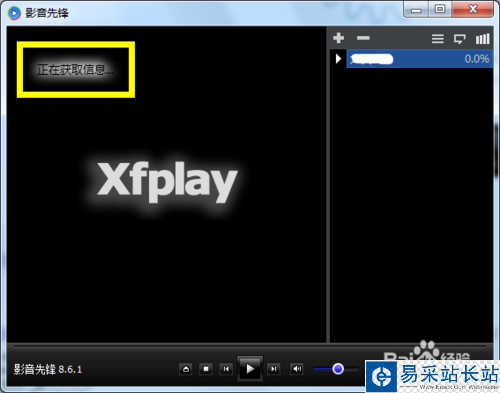Stop playback with the square button
500x393 pixels.
[206, 369]
